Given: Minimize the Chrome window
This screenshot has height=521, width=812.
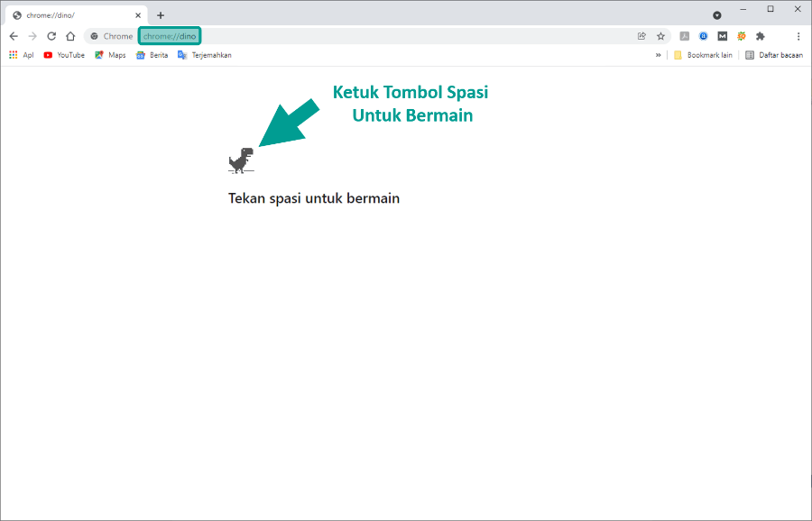Looking at the screenshot, I should pyautogui.click(x=743, y=9).
